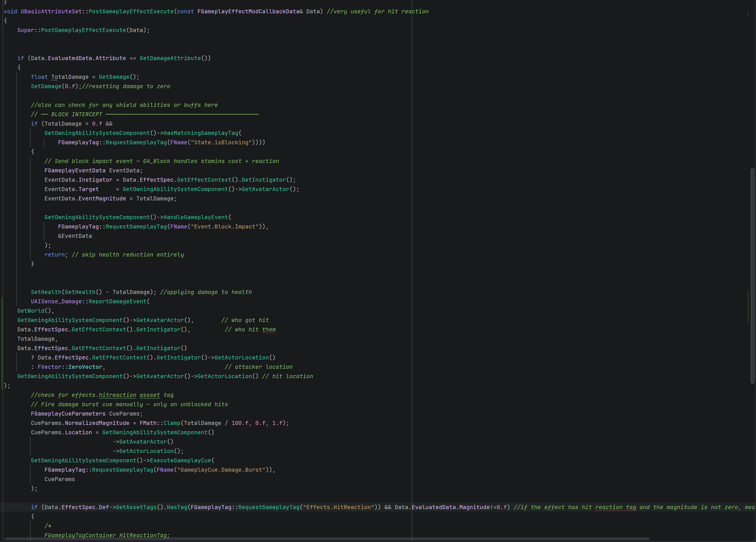Screen dimensions: 756x542
Task: Click the FGameplayEffectModCallbackData parameter type
Action: [x=248, y=11]
